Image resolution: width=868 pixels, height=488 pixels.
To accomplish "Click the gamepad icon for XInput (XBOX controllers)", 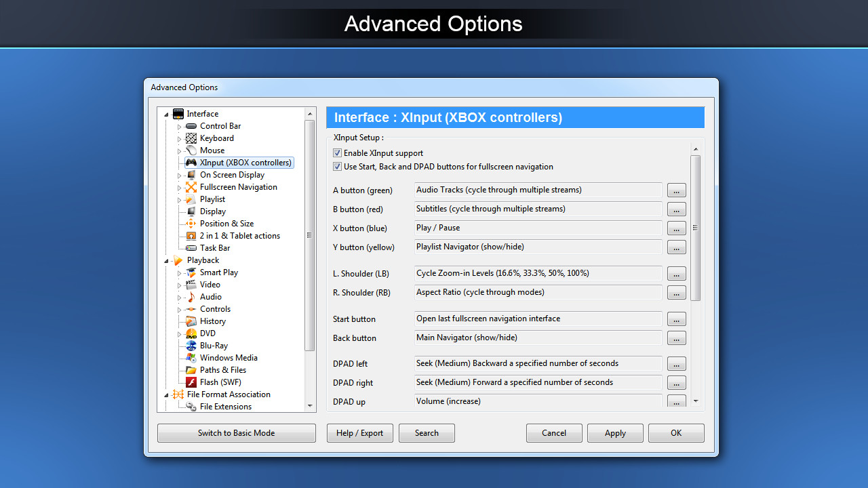I will (x=191, y=162).
